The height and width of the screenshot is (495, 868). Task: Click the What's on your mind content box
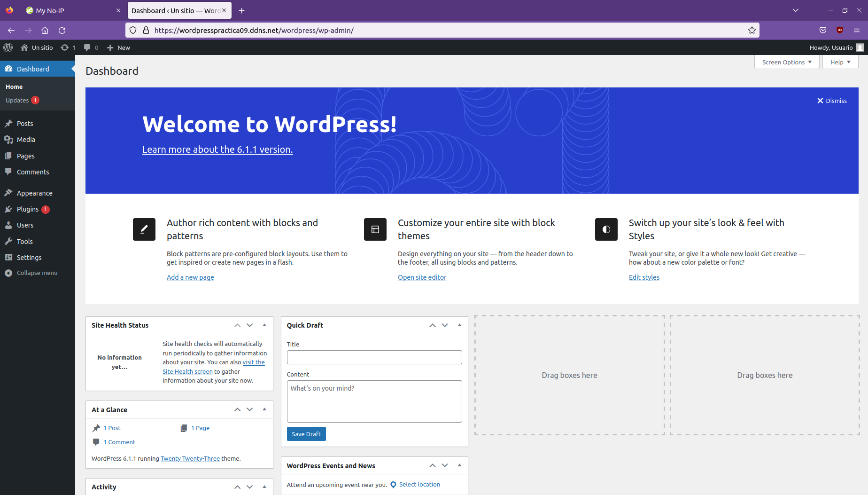(374, 401)
